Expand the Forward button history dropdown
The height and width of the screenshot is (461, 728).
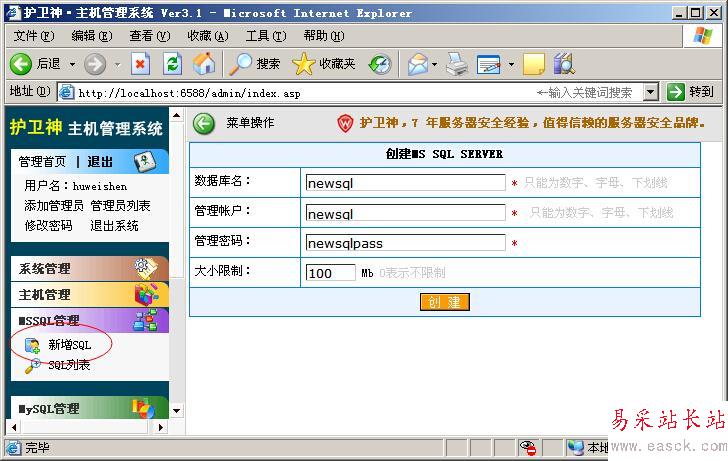point(117,65)
